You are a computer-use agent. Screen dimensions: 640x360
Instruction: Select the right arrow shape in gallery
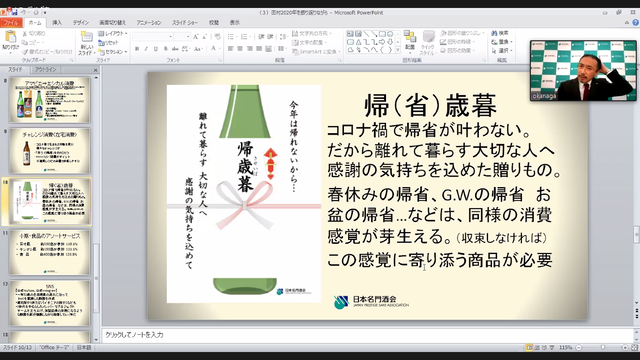[x=382, y=42]
